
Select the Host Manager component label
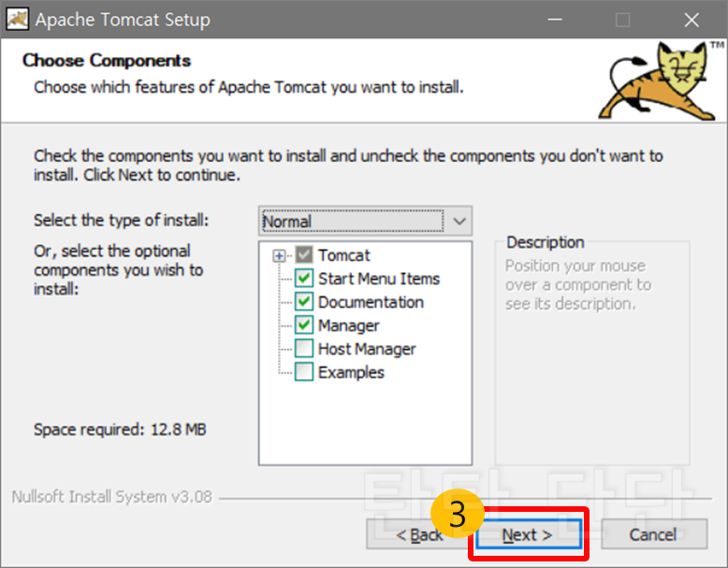367,349
